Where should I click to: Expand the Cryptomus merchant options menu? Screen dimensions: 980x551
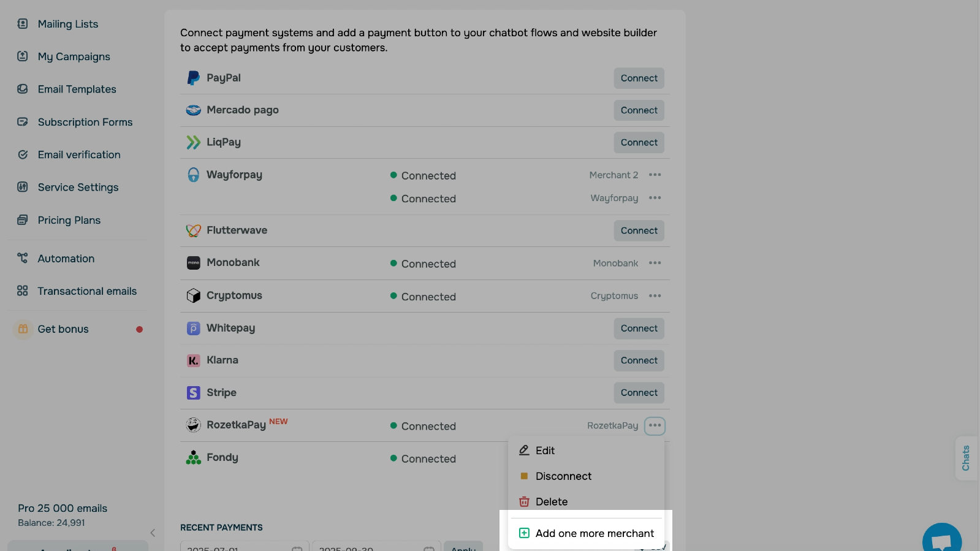[655, 295]
